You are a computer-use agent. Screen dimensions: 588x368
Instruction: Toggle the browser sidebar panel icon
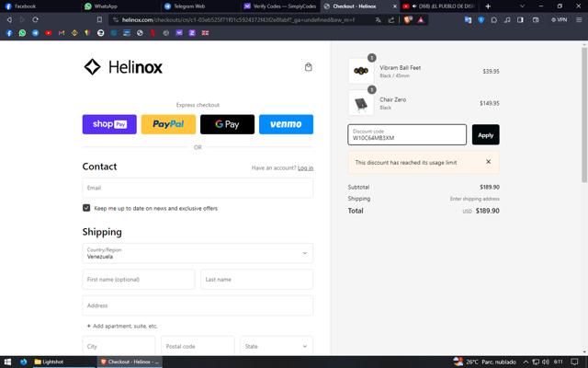(521, 19)
